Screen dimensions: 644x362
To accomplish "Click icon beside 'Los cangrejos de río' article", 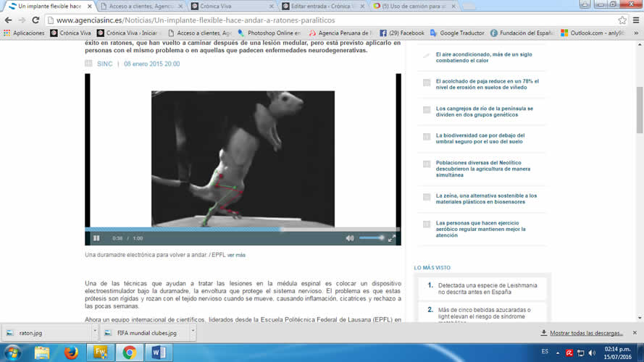I will click(x=427, y=110).
